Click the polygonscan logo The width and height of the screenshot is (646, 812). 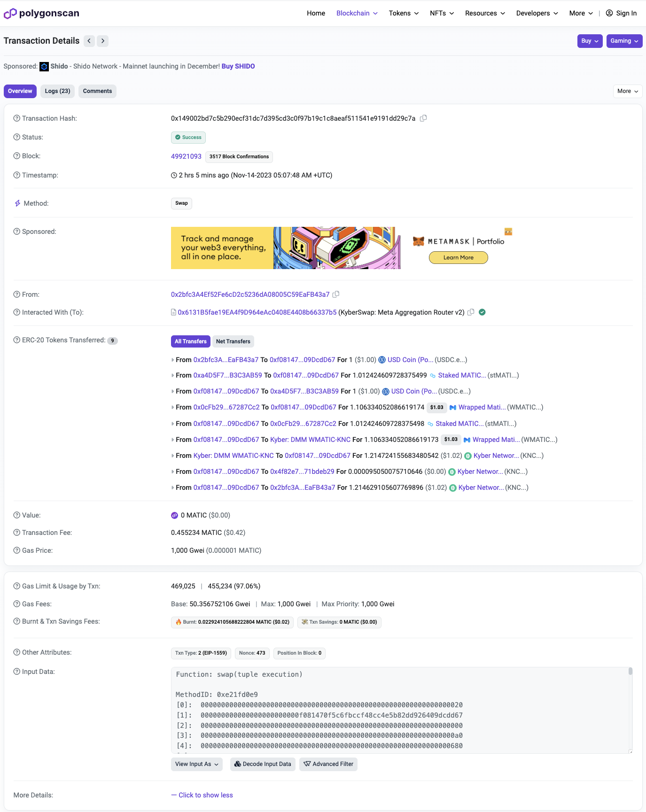[41, 13]
